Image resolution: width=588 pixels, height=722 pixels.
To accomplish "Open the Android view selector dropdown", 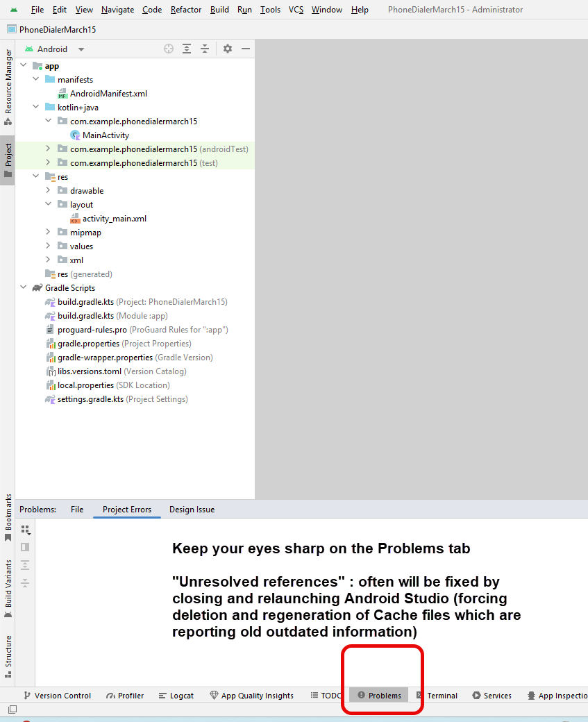I will 55,49.
